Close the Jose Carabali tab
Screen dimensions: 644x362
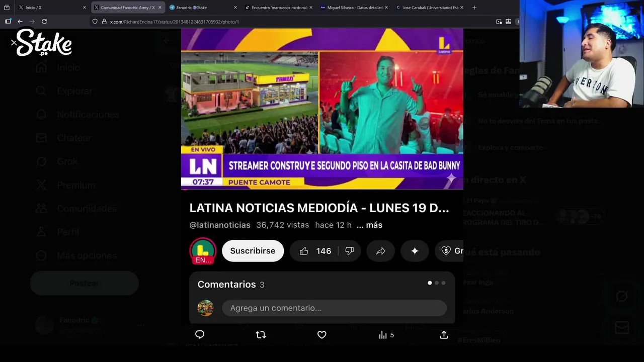[461, 8]
